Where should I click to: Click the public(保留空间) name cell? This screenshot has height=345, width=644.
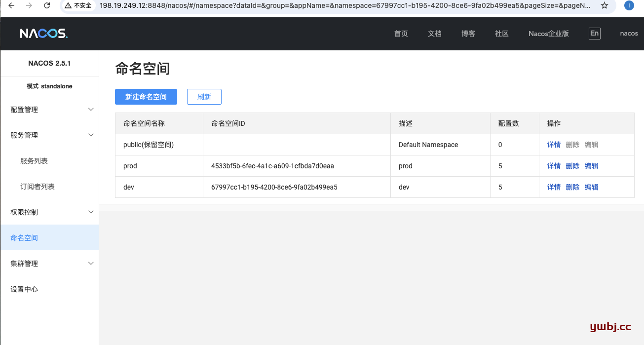(159, 145)
